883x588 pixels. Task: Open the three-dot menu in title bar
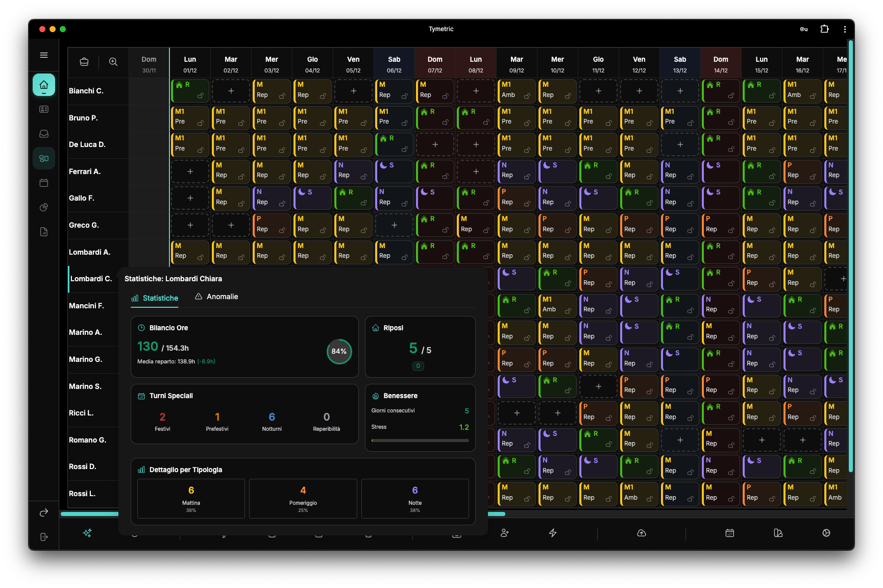click(845, 30)
